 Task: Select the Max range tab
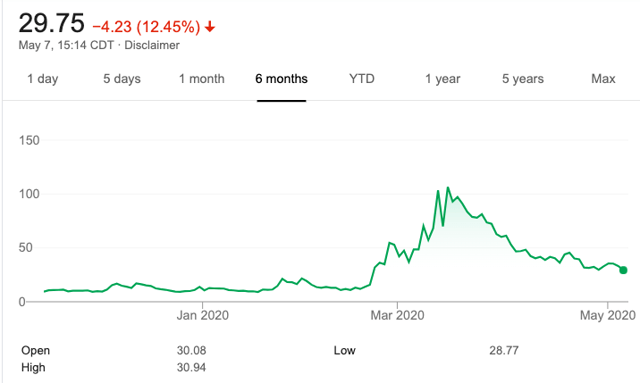[x=603, y=78]
